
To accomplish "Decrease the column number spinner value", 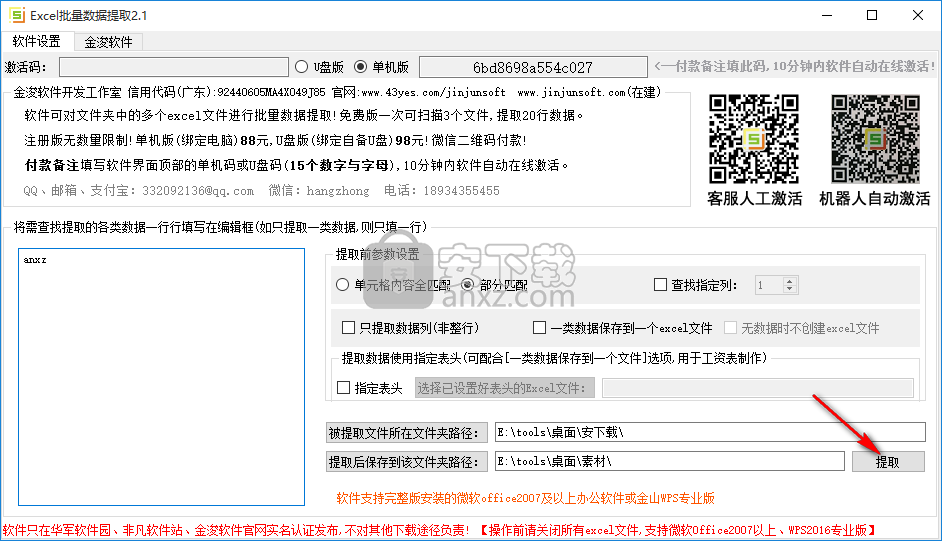I will tap(790, 290).
